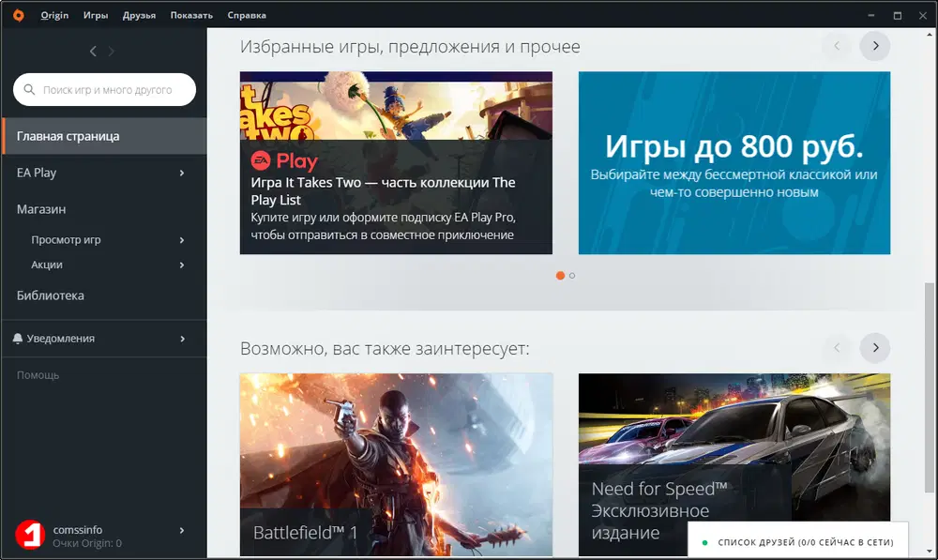Maximize the Origin window

(898, 16)
